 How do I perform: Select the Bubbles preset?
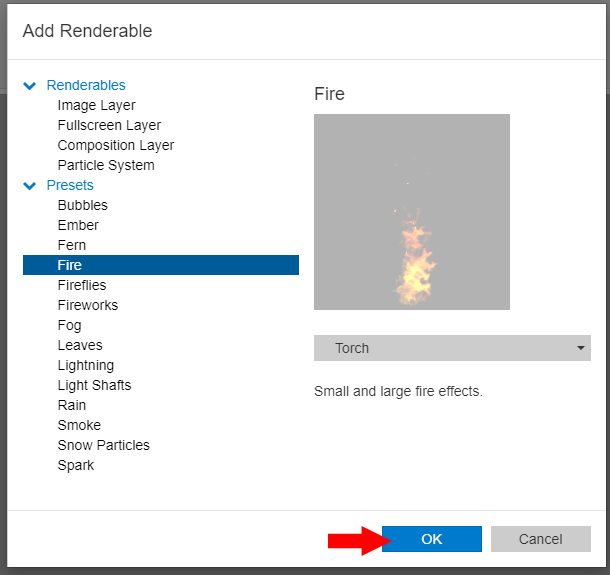click(82, 205)
